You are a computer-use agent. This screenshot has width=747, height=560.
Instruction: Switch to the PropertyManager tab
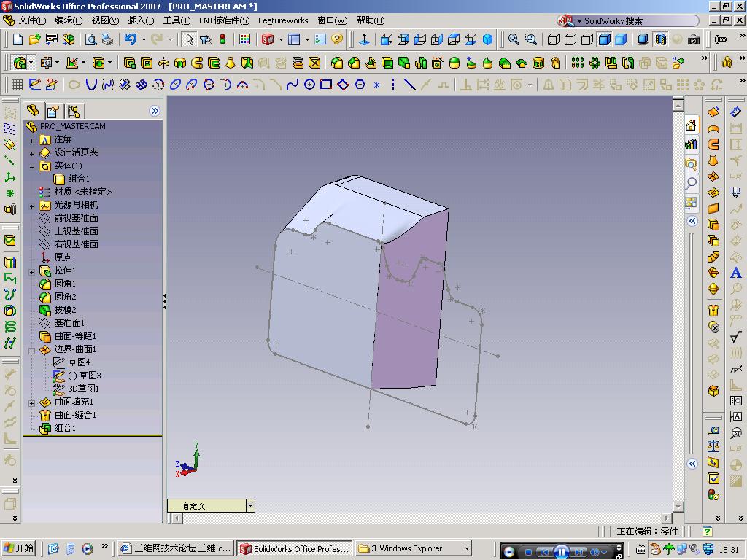53,112
